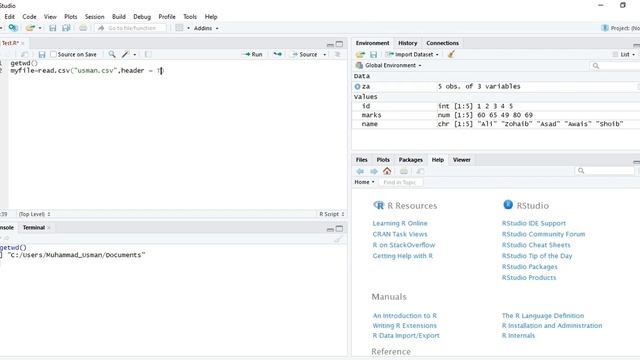Image resolution: width=640 pixels, height=360 pixels.
Task: Open the workspace panes grid icon
Action: 179,28
